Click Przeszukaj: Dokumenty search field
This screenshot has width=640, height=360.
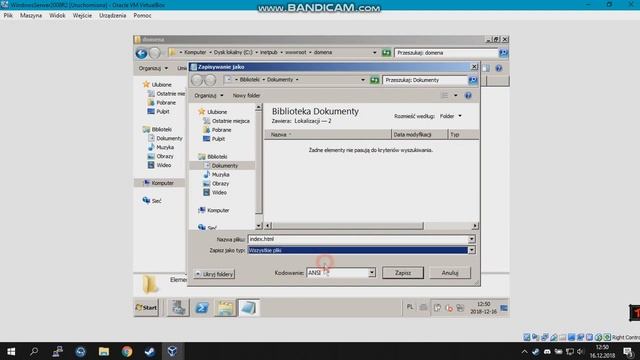coord(425,80)
